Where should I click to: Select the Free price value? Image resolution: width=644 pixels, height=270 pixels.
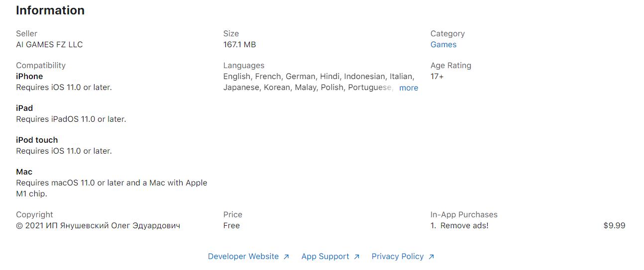point(231,225)
